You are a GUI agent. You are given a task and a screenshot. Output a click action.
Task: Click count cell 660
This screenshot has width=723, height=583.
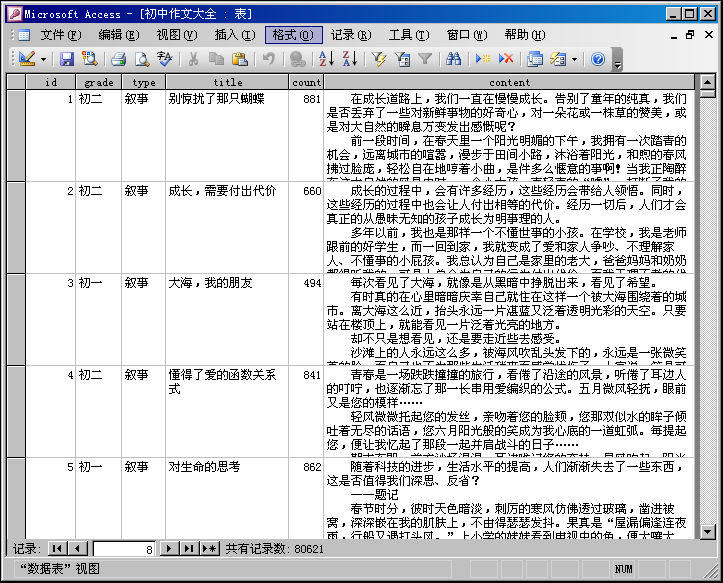pos(306,227)
